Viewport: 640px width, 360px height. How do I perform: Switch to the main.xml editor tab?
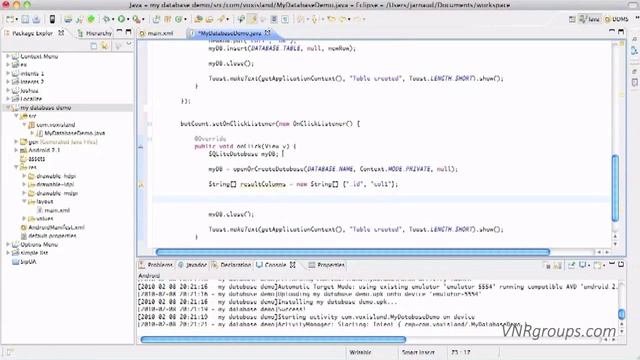(156, 33)
